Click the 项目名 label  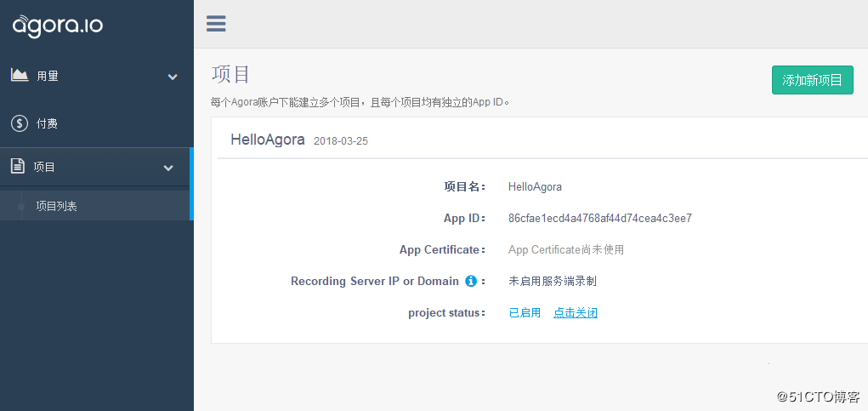coord(464,186)
